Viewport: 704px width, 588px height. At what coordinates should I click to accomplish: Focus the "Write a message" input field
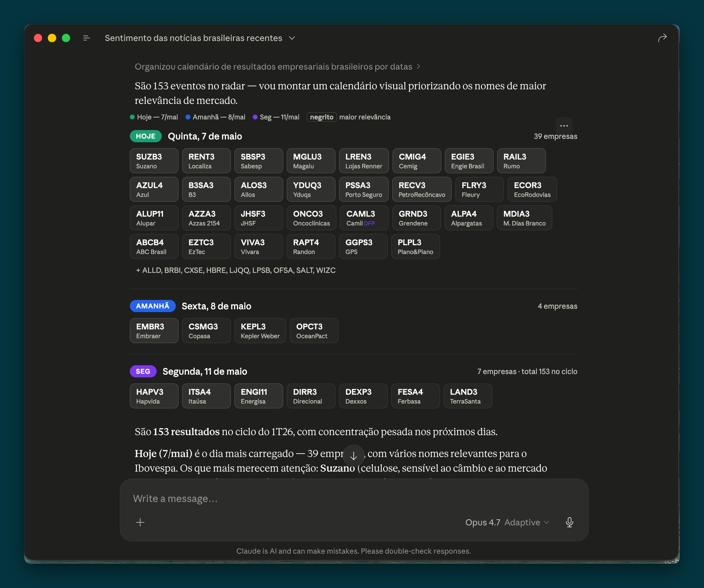point(354,499)
